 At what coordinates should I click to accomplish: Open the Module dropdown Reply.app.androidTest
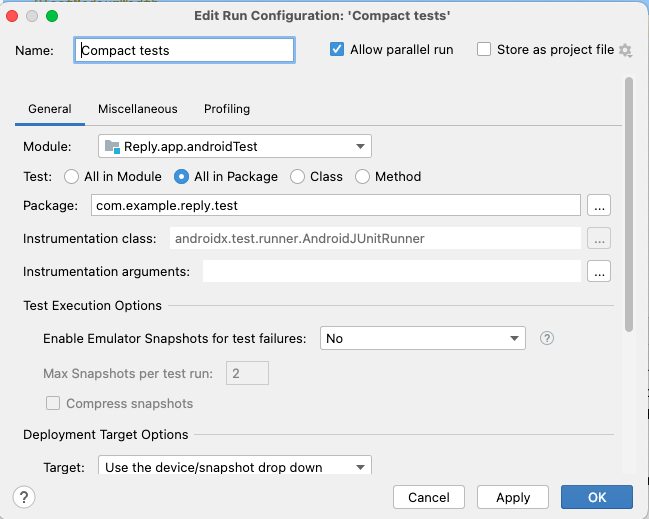coord(235,146)
